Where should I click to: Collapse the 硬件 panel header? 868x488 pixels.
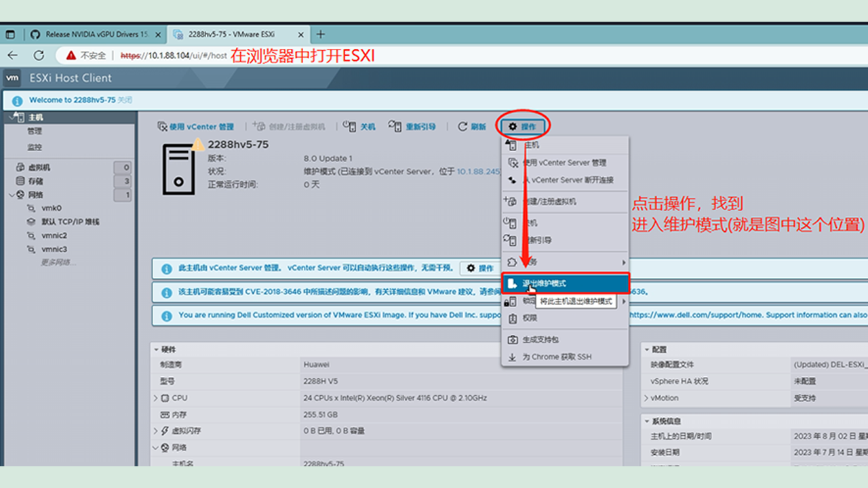157,350
